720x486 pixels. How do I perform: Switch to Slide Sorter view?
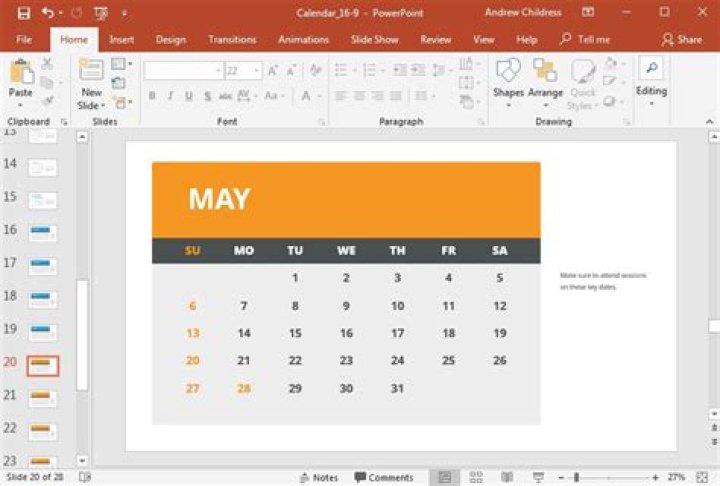click(476, 478)
